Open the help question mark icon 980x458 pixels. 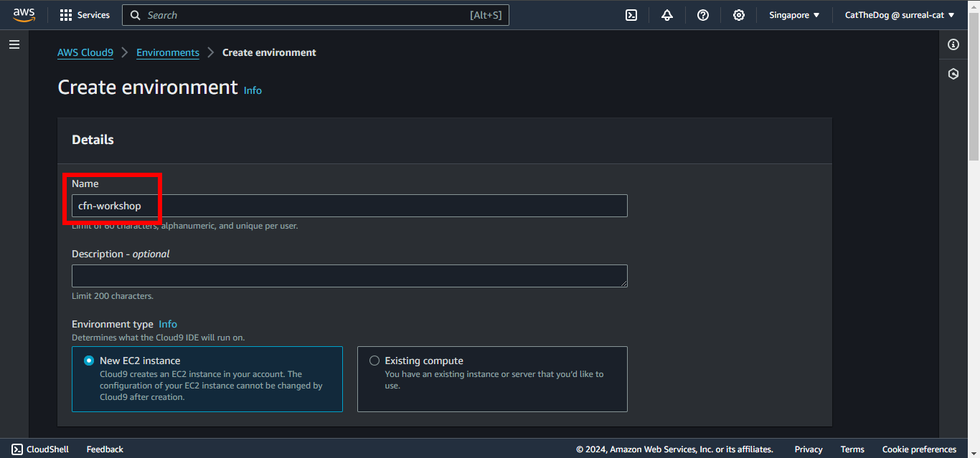[703, 15]
